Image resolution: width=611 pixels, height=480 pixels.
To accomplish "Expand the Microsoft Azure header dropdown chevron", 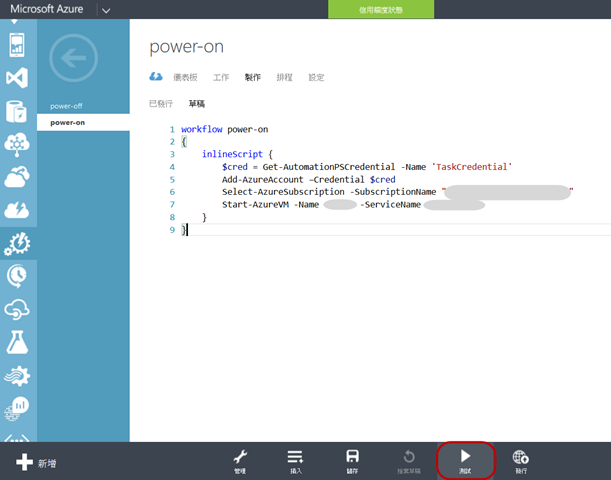I will 106,11.
